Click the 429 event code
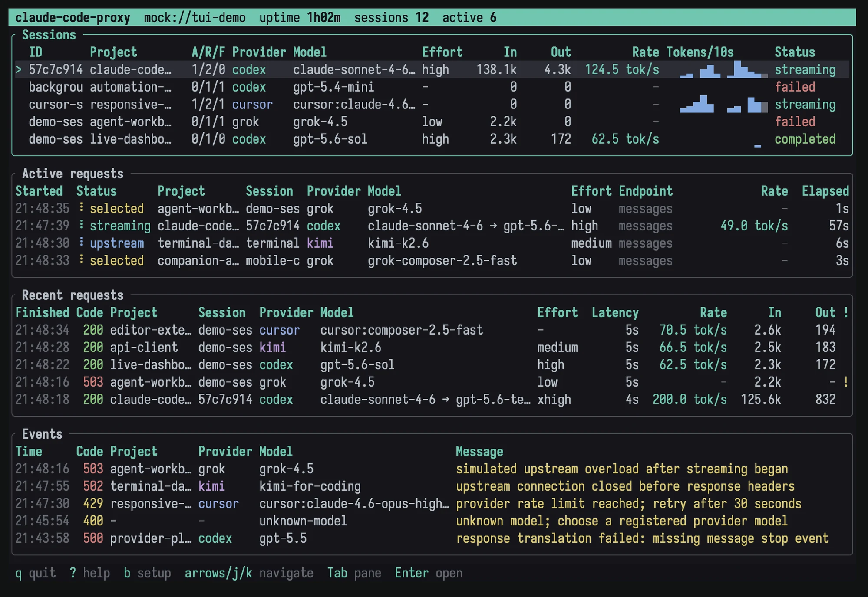868x597 pixels. 93,504
